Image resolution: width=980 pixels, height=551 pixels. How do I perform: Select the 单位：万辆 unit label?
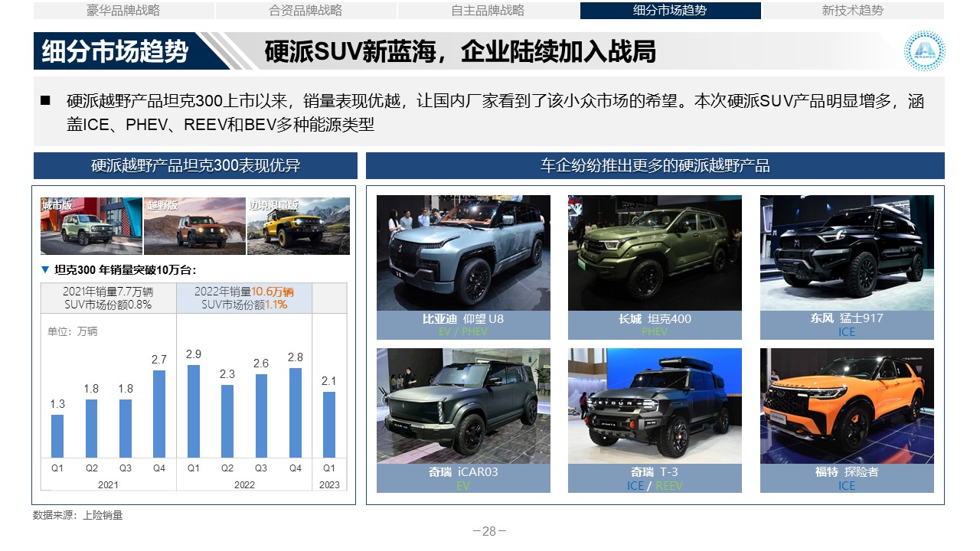[72, 331]
